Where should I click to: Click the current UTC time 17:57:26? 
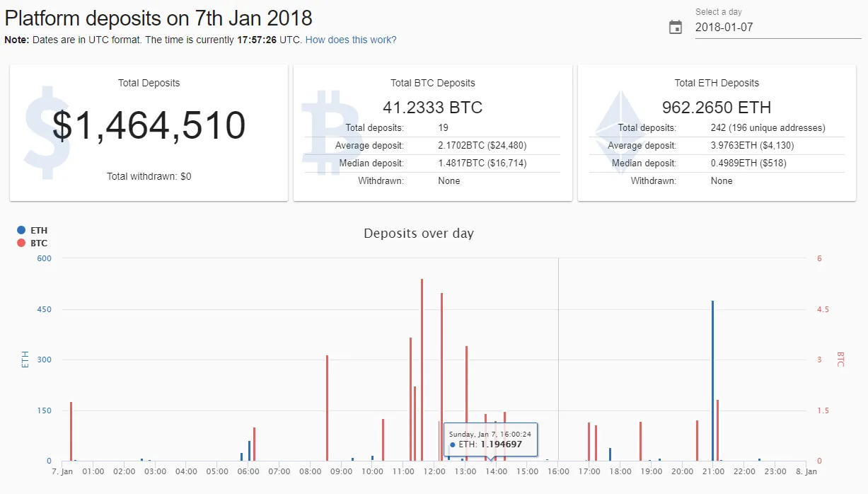coord(256,40)
